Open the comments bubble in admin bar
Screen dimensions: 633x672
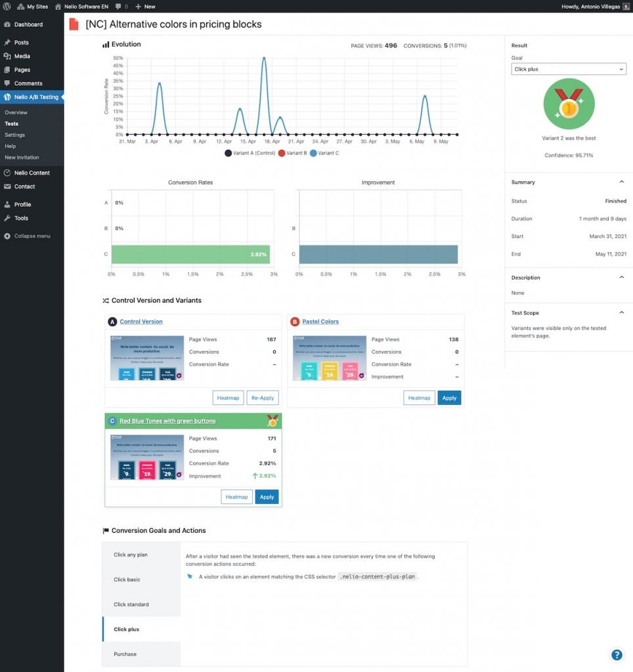(x=118, y=7)
